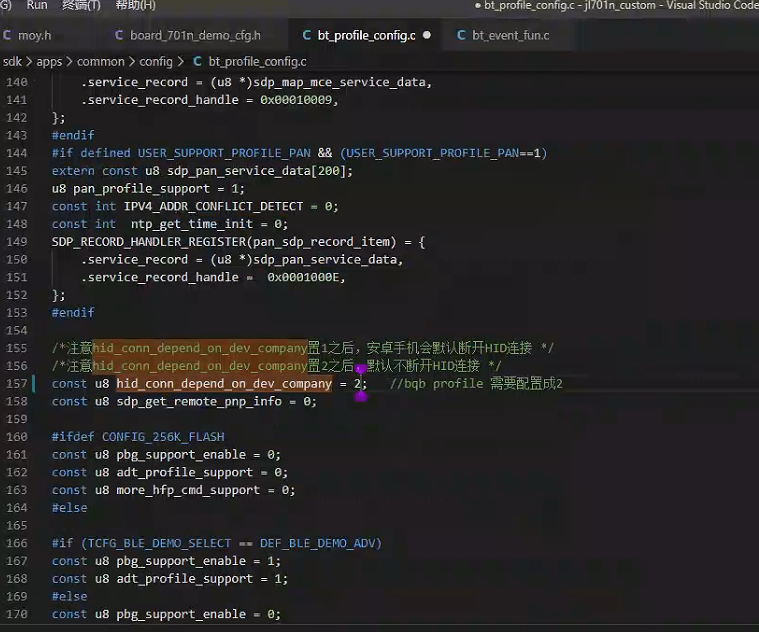Click C file icon in breadcrumb path
The height and width of the screenshot is (632, 759).
(x=197, y=61)
